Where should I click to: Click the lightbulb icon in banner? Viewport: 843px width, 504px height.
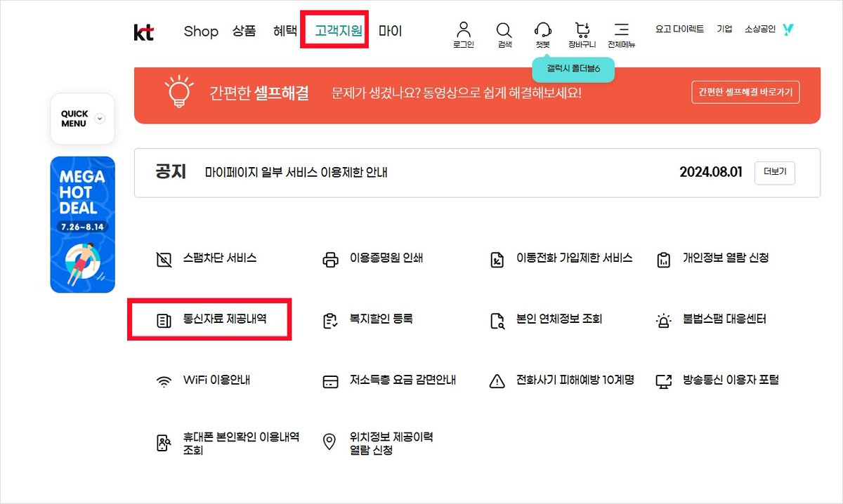click(x=178, y=93)
